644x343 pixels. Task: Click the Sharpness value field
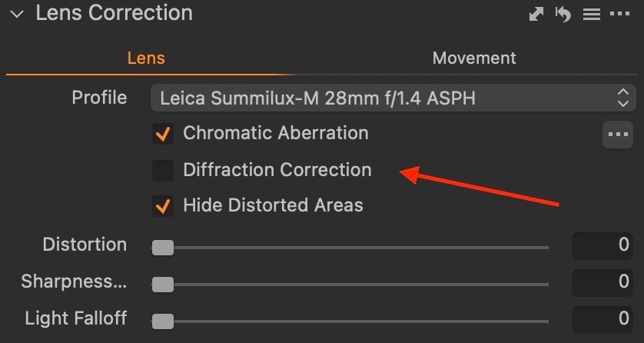pos(603,283)
